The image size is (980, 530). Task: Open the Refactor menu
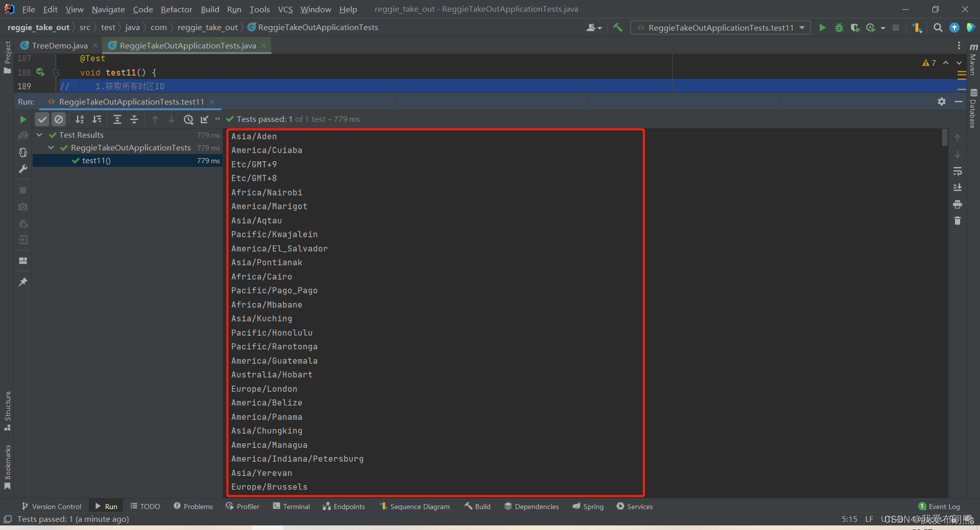point(176,9)
